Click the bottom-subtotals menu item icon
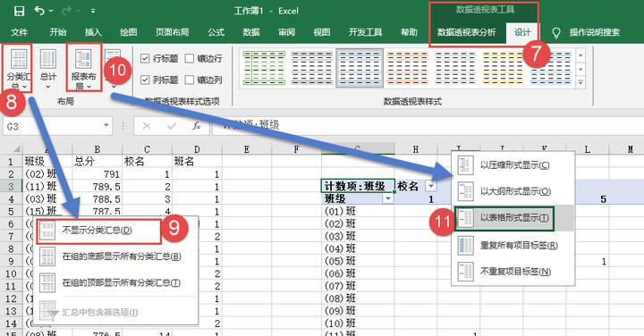Screen dimensions: 644x336 pyautogui.click(x=47, y=256)
